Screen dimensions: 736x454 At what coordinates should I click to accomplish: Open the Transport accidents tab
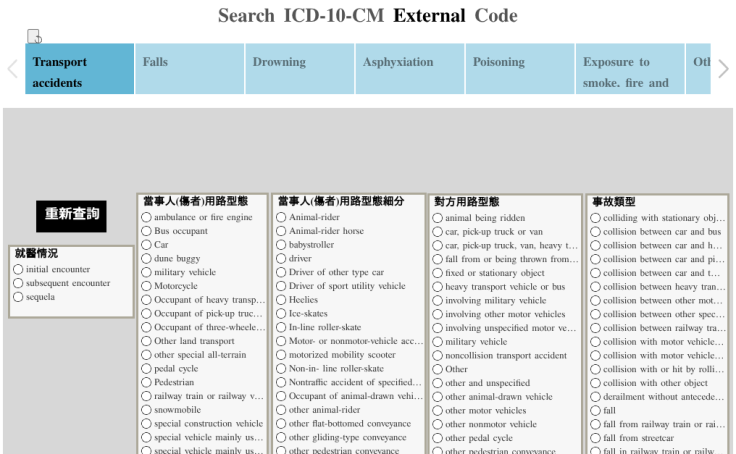click(79, 69)
